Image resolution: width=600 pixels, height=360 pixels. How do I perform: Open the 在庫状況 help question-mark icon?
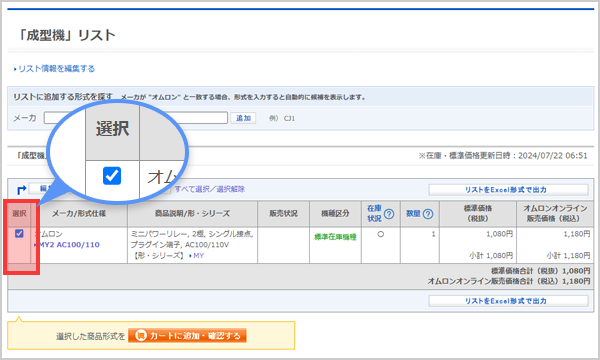(x=389, y=214)
